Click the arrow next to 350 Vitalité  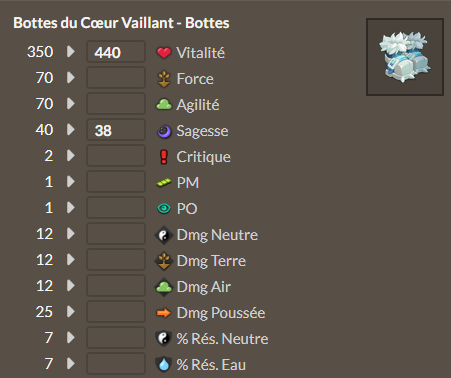[71, 52]
